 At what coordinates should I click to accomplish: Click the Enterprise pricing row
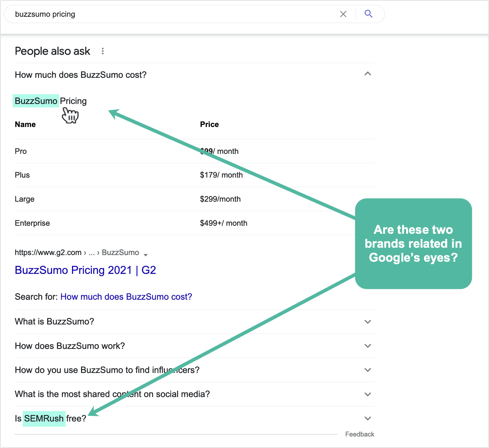pyautogui.click(x=32, y=223)
